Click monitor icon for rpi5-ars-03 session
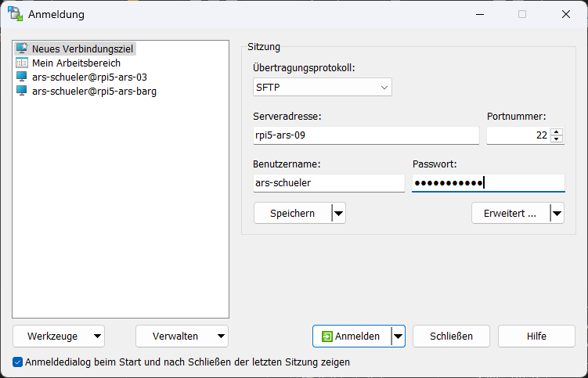The width and height of the screenshot is (588, 378). [22, 77]
